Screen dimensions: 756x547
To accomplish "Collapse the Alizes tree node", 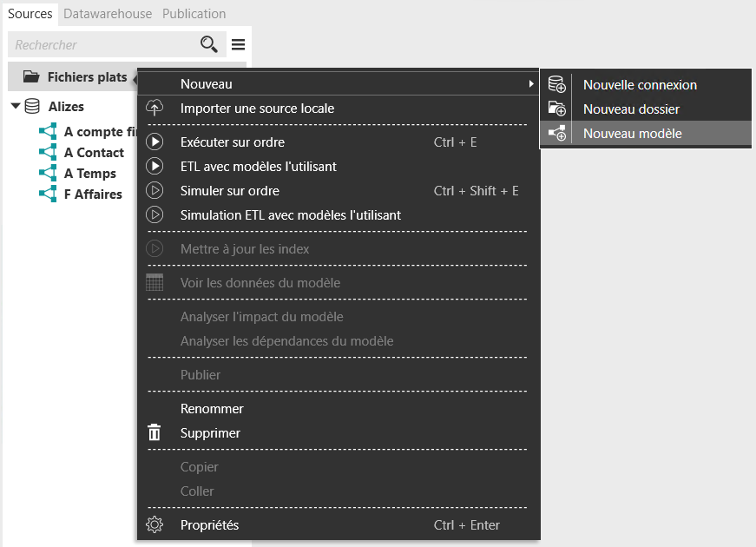I will pos(15,107).
